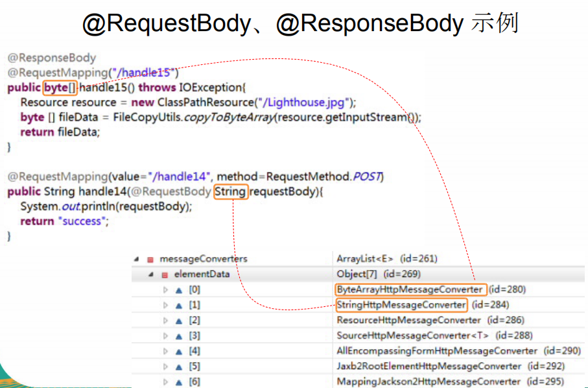Collapse the messageConverters tree node
This screenshot has width=588, height=388.
tap(137, 259)
